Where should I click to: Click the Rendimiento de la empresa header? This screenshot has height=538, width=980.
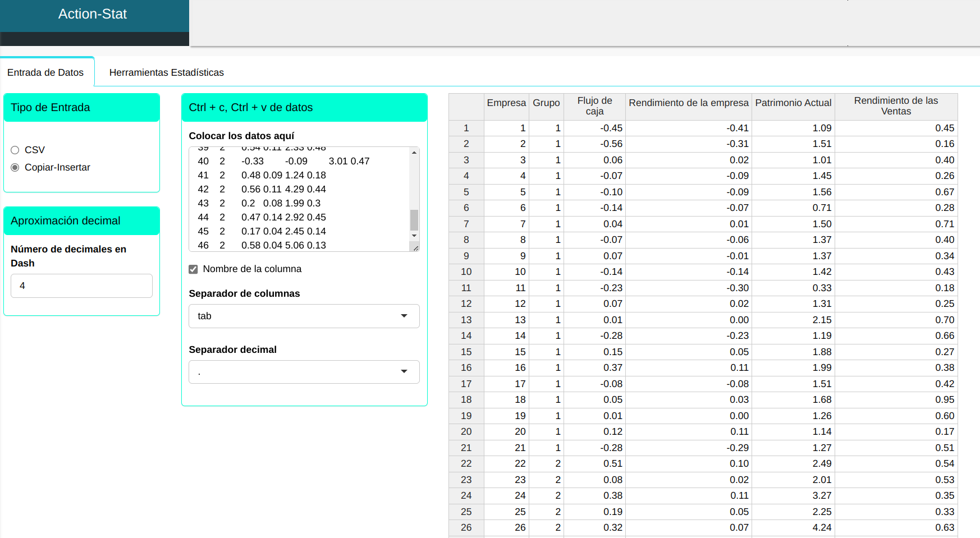pos(688,103)
